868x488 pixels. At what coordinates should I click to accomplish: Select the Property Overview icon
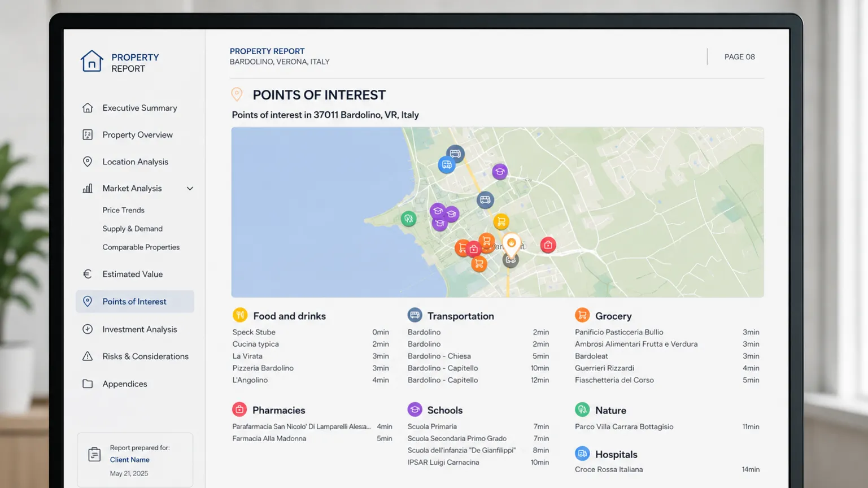[88, 134]
